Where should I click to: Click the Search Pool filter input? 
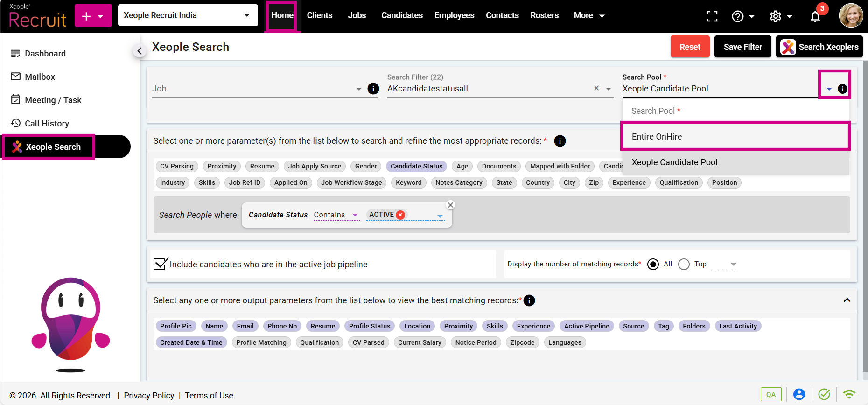(735, 111)
